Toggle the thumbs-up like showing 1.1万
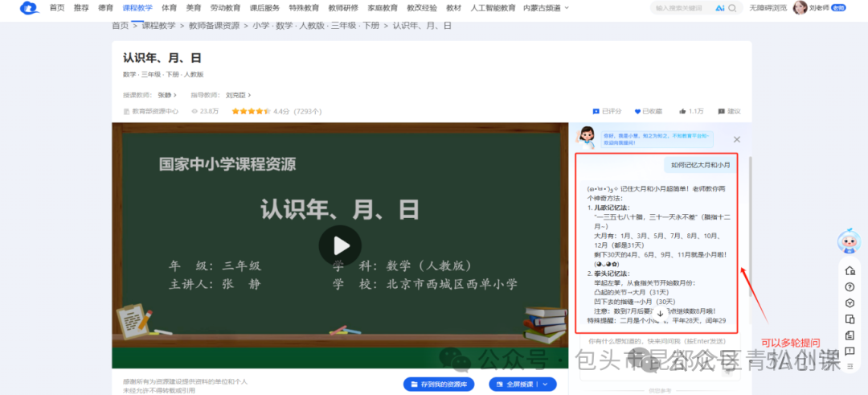 click(x=690, y=111)
